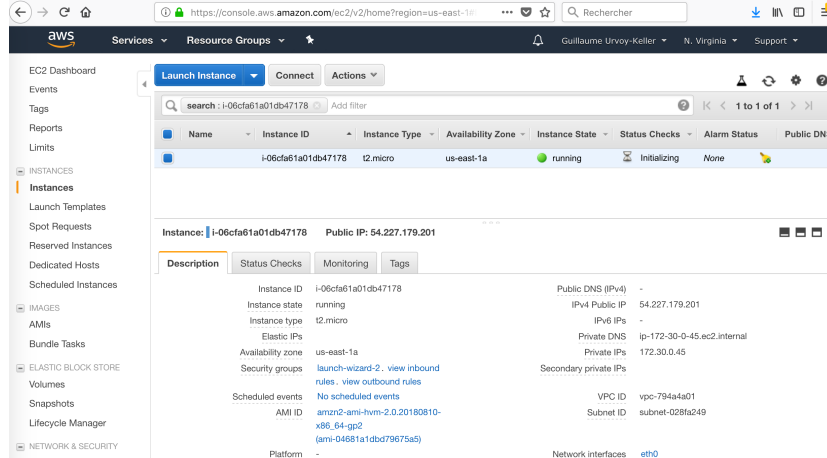Go to the next results page
The height and width of the screenshot is (458, 827).
[x=793, y=106]
